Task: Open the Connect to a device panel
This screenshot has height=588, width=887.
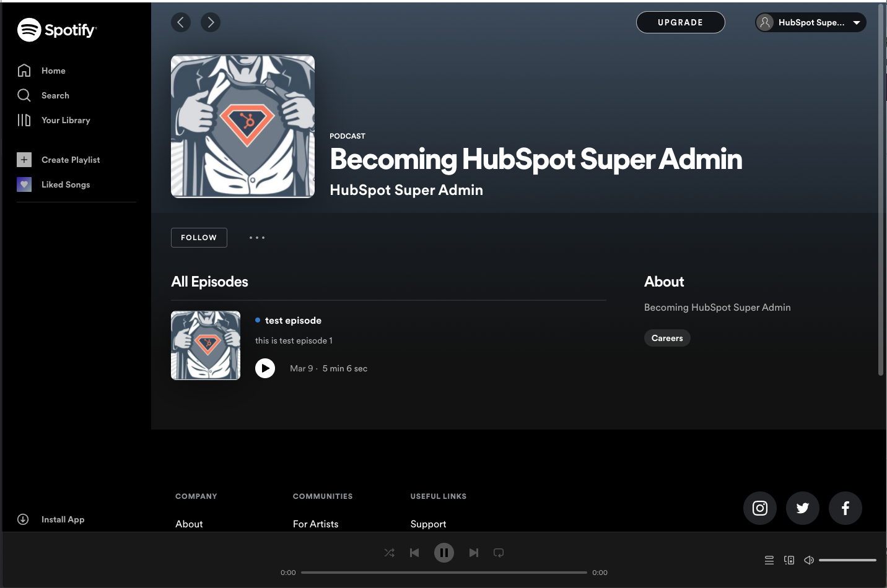Action: [x=789, y=560]
